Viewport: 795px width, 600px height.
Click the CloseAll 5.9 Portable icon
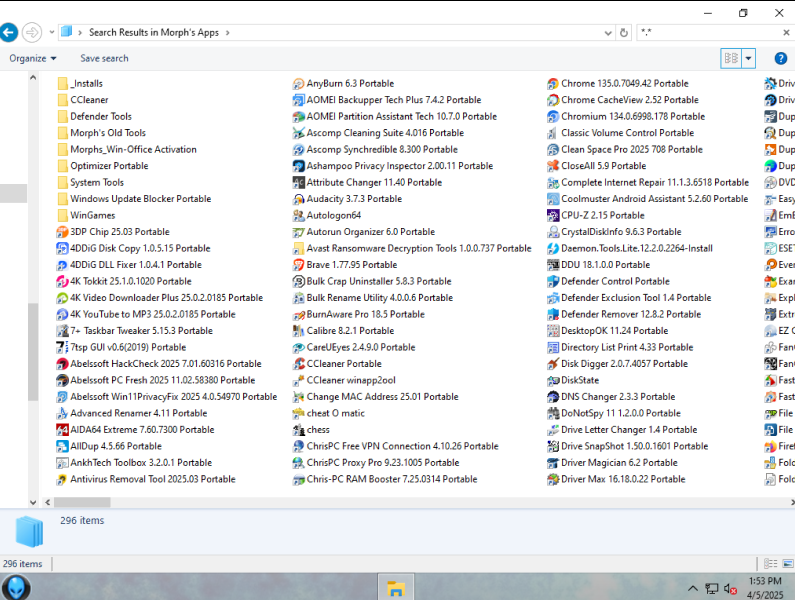point(553,166)
